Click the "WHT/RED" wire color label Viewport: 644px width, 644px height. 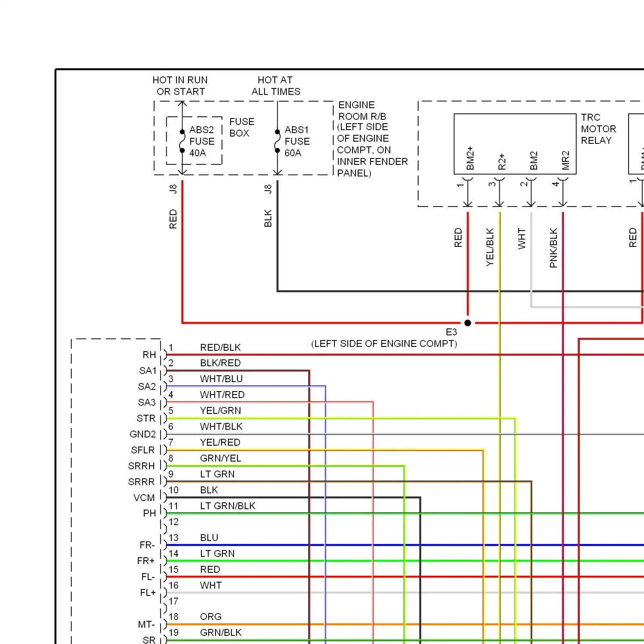click(222, 395)
